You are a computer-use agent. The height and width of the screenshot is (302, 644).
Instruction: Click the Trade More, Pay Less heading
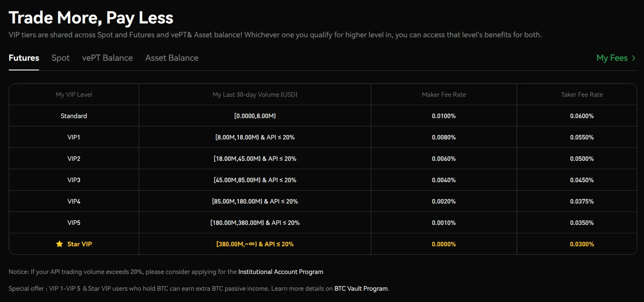point(91,18)
